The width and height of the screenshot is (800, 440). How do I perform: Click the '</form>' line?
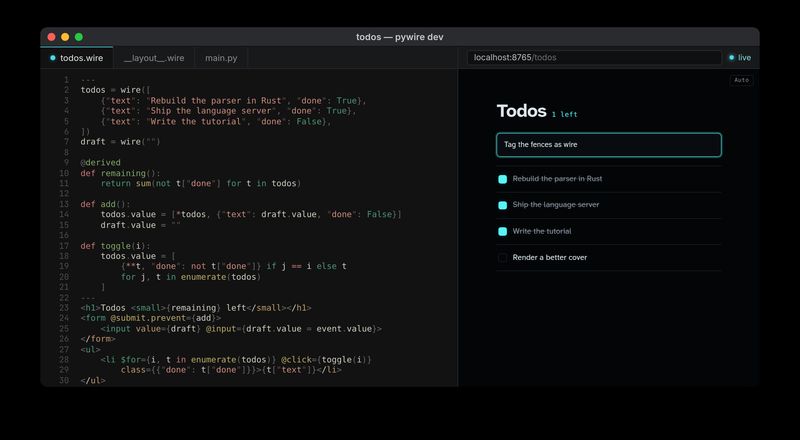coord(98,339)
